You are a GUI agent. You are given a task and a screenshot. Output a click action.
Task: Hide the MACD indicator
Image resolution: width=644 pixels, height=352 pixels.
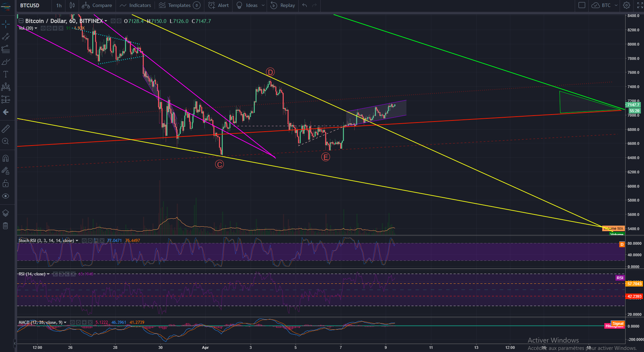pos(72,322)
